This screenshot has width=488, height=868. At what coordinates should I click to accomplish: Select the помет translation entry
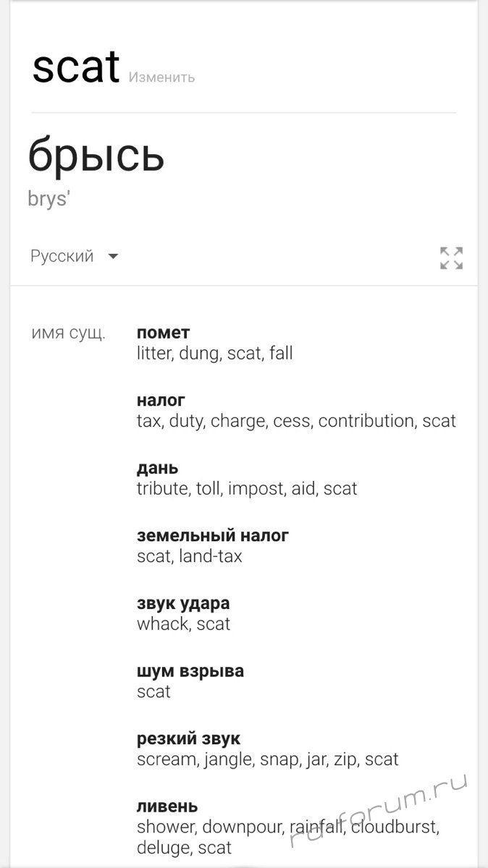pyautogui.click(x=164, y=333)
